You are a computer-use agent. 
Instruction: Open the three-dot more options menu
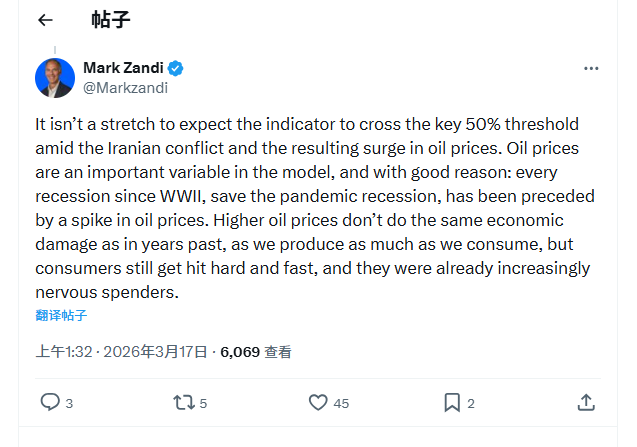tap(591, 68)
